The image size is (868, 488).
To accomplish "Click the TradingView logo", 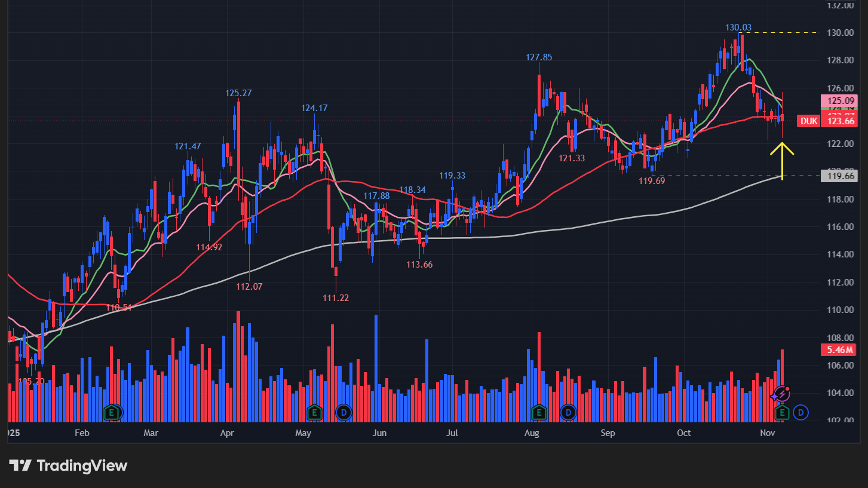I will click(x=68, y=466).
